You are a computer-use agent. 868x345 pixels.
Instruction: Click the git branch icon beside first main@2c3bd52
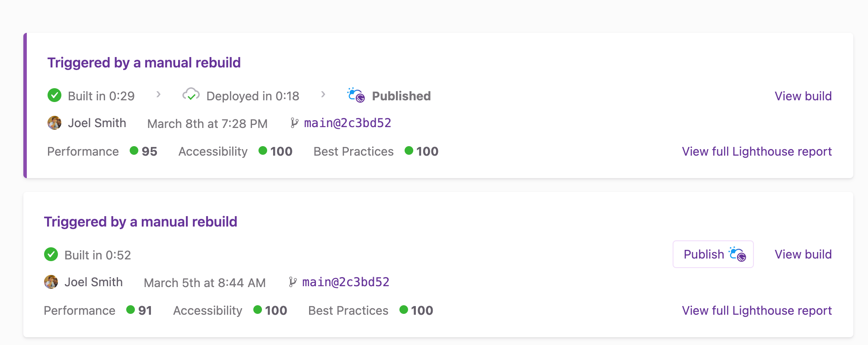click(294, 123)
